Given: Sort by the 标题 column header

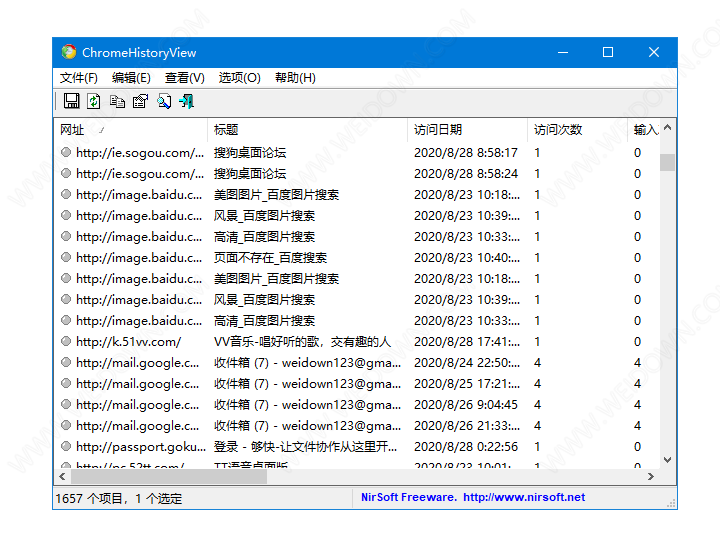Looking at the screenshot, I should [307, 130].
